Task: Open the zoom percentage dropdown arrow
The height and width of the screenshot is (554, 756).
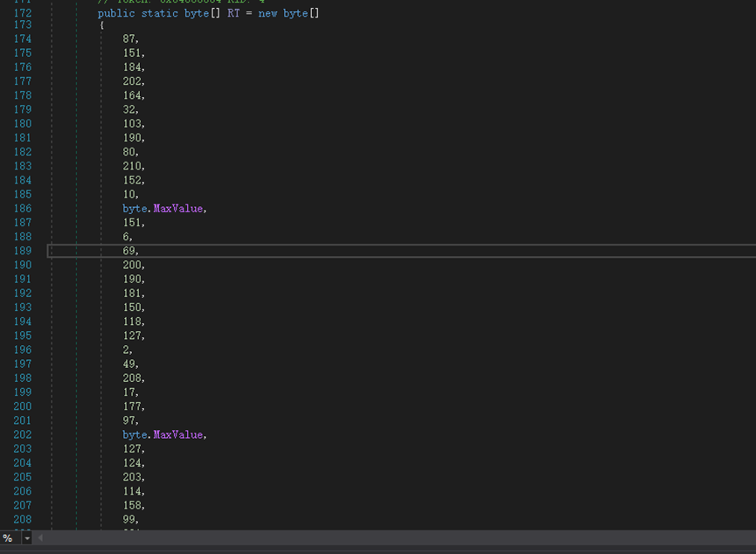Action: click(x=27, y=538)
